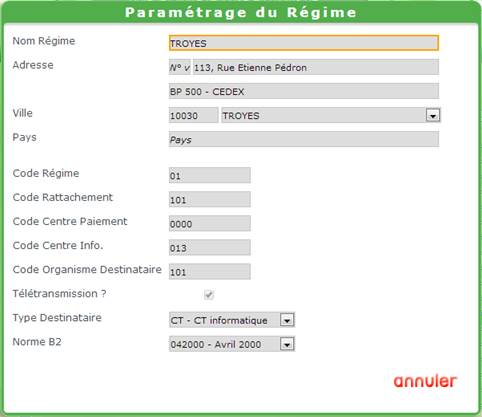Screen dimensions: 482x417
Task: Toggle the Télétransmission checkbox
Action: click(209, 295)
